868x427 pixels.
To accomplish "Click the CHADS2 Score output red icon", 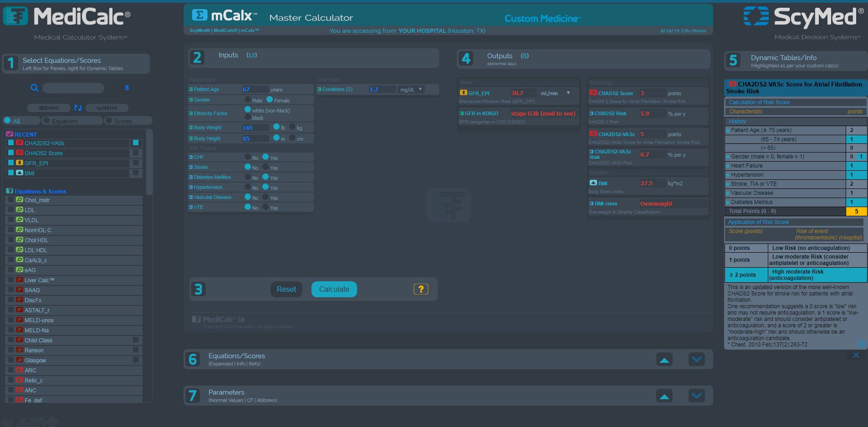I will point(593,93).
